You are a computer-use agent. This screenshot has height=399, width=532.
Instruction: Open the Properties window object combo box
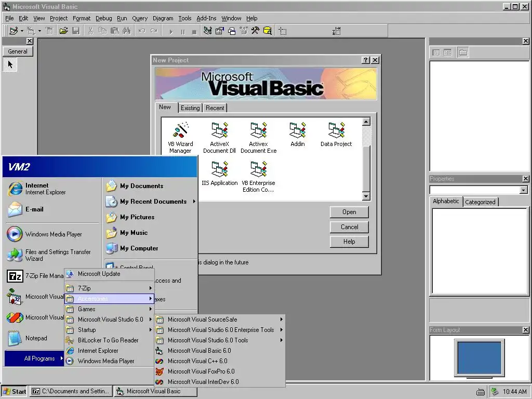479,190
